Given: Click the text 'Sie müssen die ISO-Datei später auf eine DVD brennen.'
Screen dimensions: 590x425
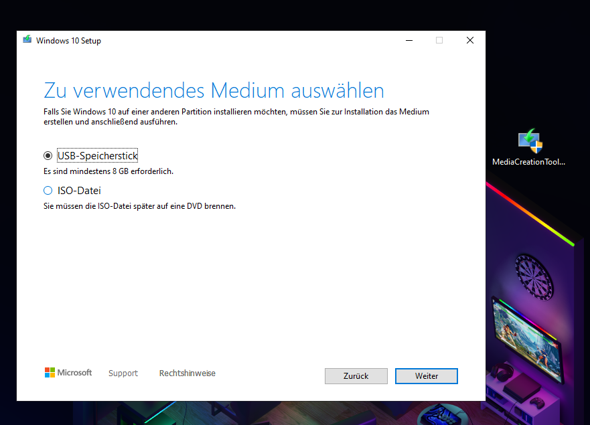Looking at the screenshot, I should [140, 206].
